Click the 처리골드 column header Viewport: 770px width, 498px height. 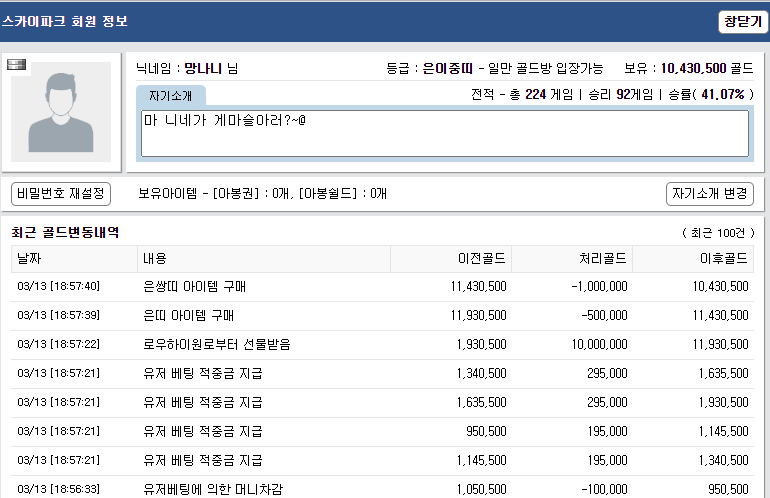572,258
